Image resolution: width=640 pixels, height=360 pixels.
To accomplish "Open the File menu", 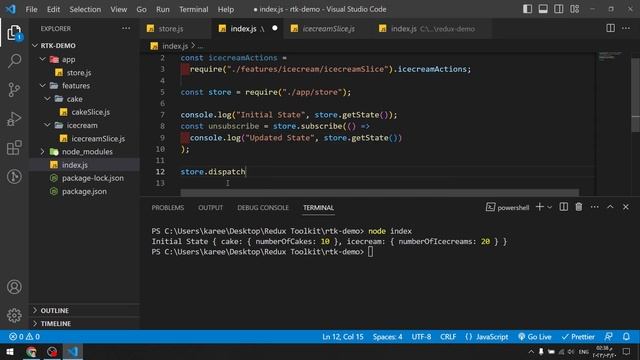I will point(31,9).
